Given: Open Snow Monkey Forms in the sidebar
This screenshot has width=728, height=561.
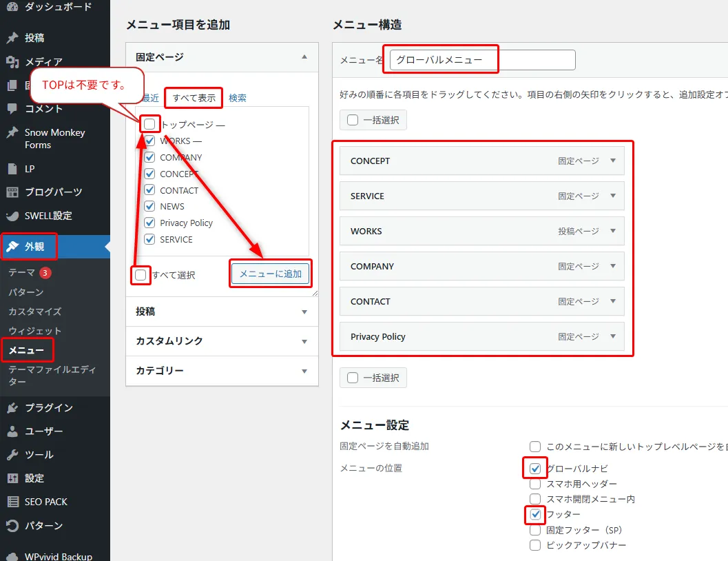Looking at the screenshot, I should 55,138.
